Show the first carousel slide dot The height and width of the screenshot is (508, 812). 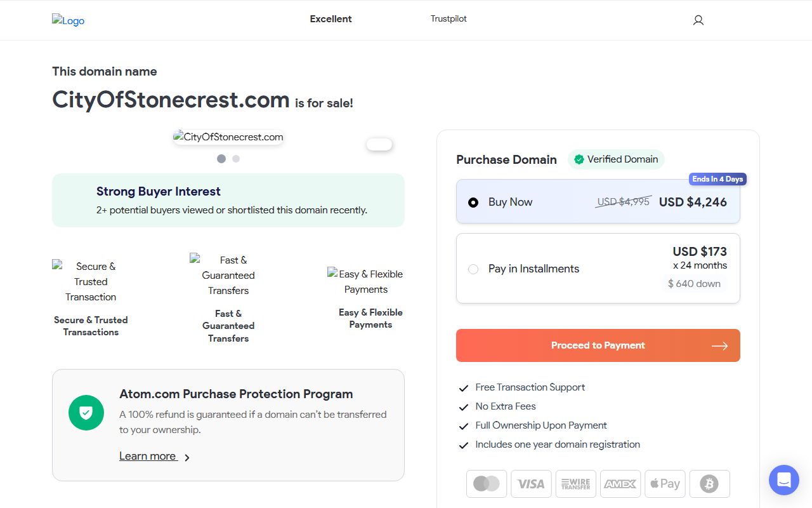pyautogui.click(x=221, y=159)
